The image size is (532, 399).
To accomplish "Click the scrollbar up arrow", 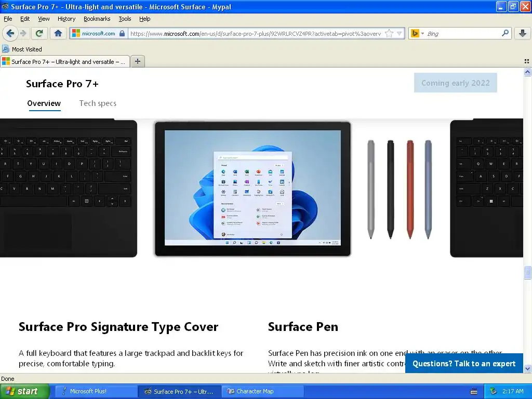I will [x=527, y=72].
